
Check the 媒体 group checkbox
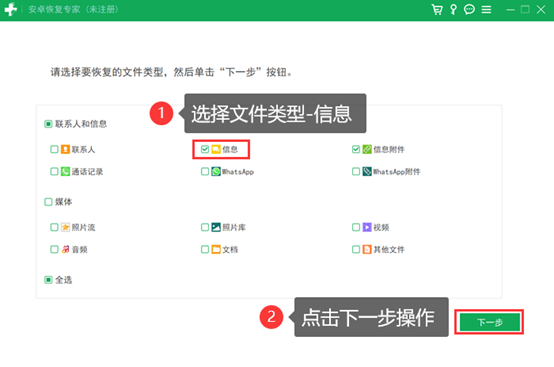[48, 202]
